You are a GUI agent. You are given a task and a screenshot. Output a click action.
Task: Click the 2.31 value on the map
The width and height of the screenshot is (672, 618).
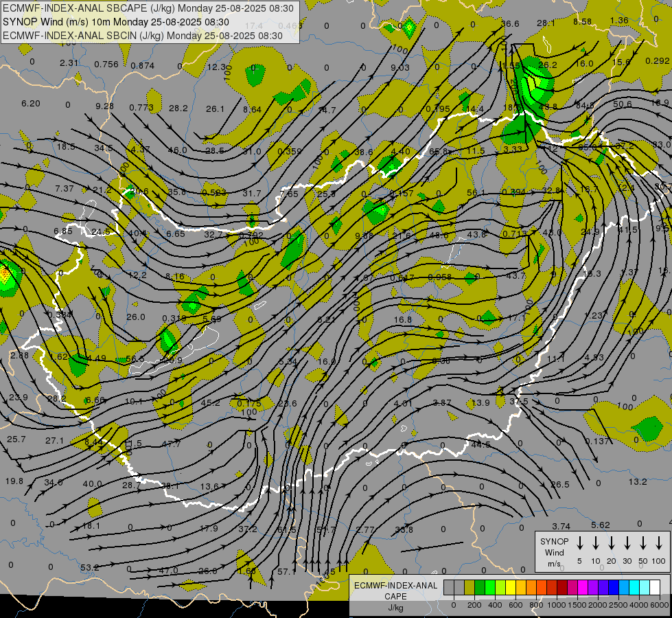coord(69,62)
